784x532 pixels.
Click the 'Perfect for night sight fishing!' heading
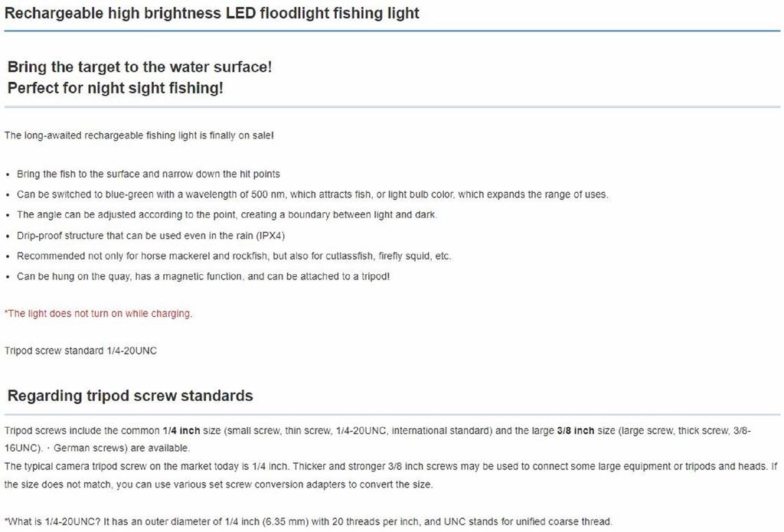tap(115, 88)
